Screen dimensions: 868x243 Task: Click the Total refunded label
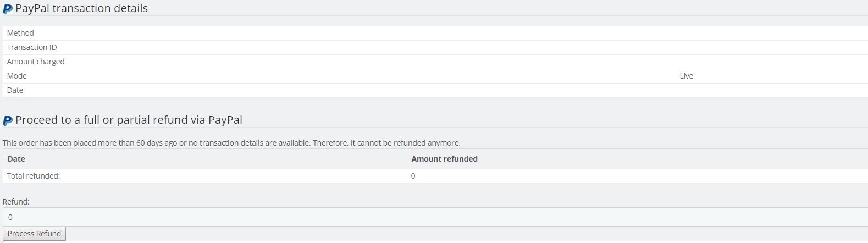[34, 176]
